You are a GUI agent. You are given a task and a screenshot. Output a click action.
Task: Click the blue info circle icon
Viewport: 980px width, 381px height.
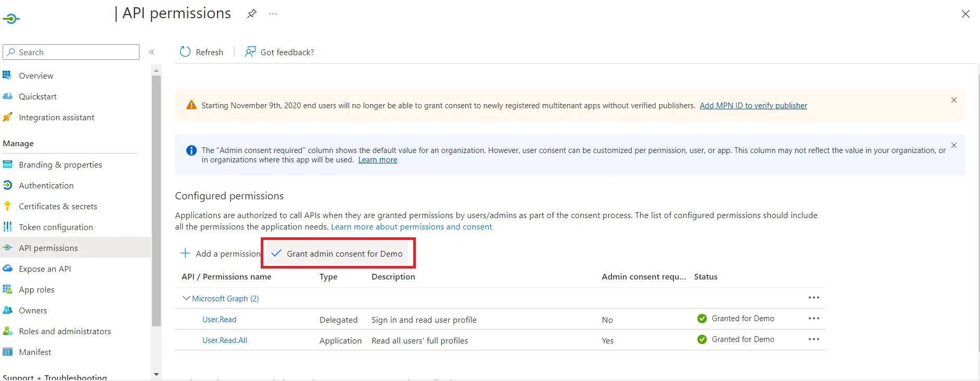[192, 150]
